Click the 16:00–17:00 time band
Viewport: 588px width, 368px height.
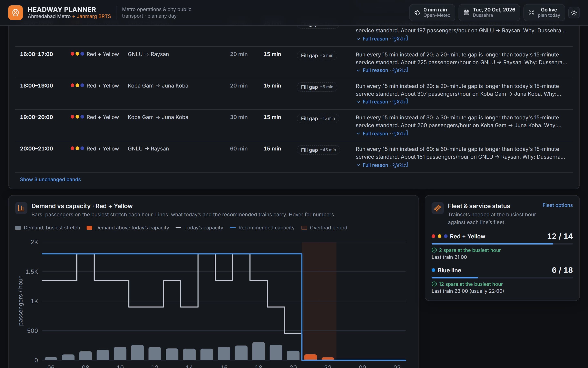pyautogui.click(x=37, y=54)
